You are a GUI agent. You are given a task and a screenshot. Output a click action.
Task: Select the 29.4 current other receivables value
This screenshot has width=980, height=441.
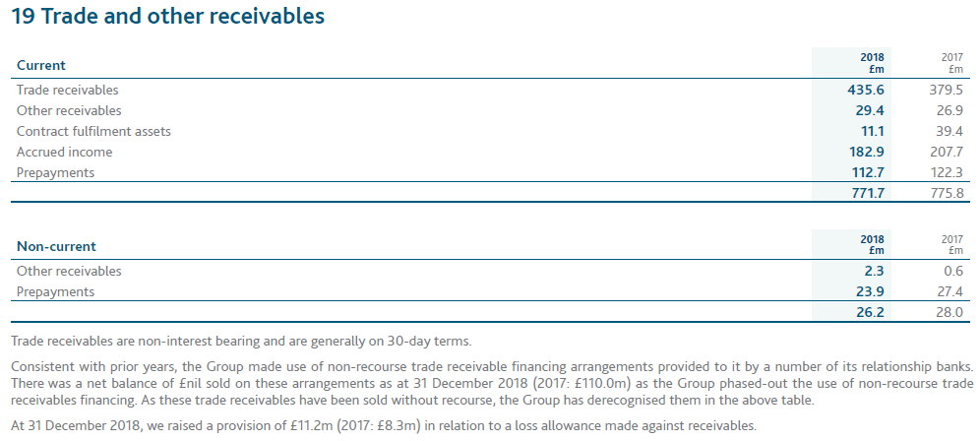tap(871, 111)
